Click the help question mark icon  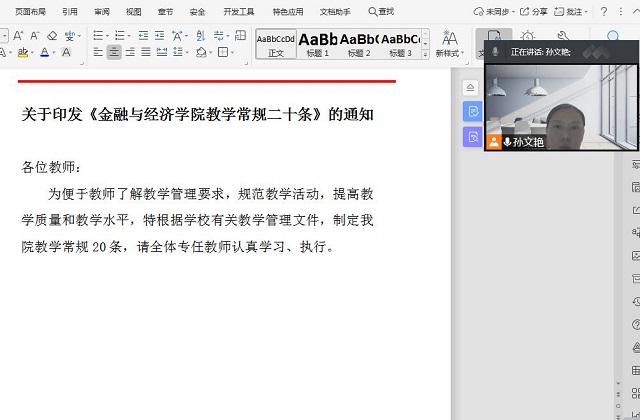pyautogui.click(x=604, y=11)
